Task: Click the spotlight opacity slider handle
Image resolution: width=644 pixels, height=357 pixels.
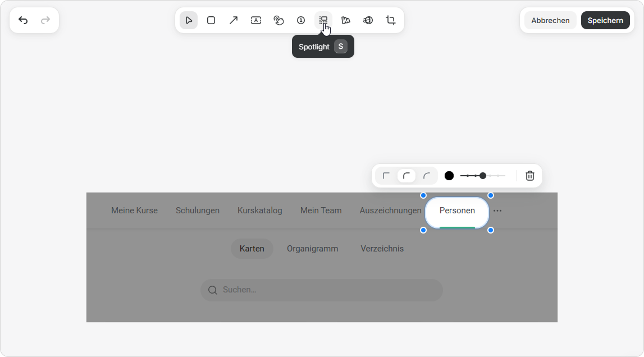Action: coord(483,176)
